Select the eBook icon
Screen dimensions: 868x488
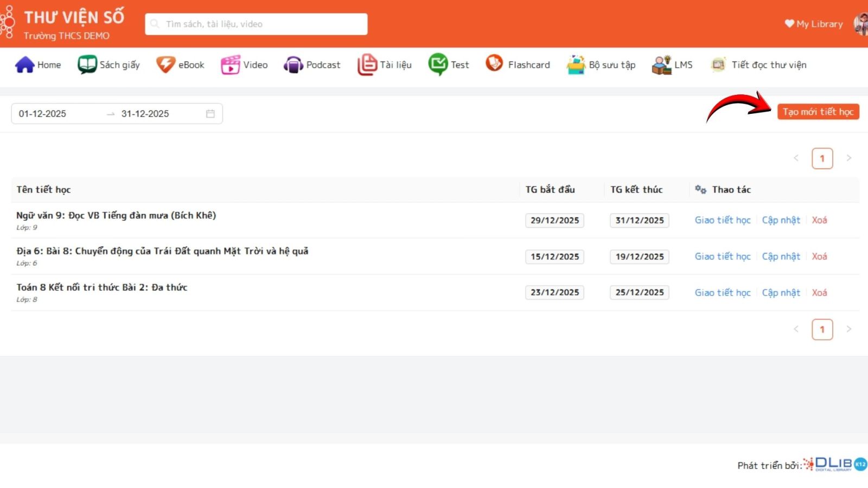pyautogui.click(x=165, y=65)
